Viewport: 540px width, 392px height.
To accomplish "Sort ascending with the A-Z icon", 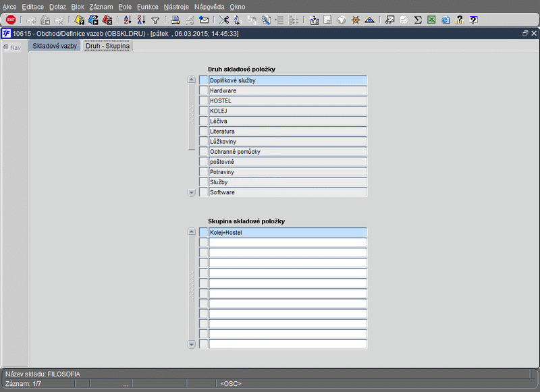I will tap(128, 20).
